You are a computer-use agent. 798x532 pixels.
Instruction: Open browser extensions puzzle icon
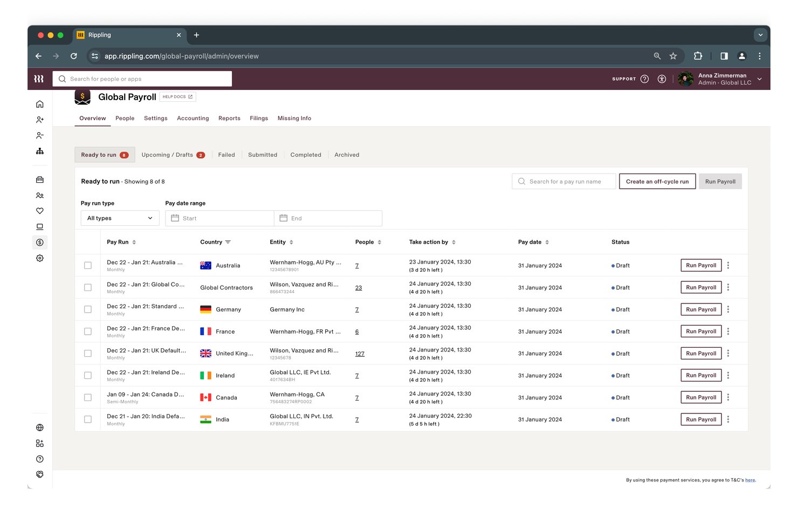[698, 56]
